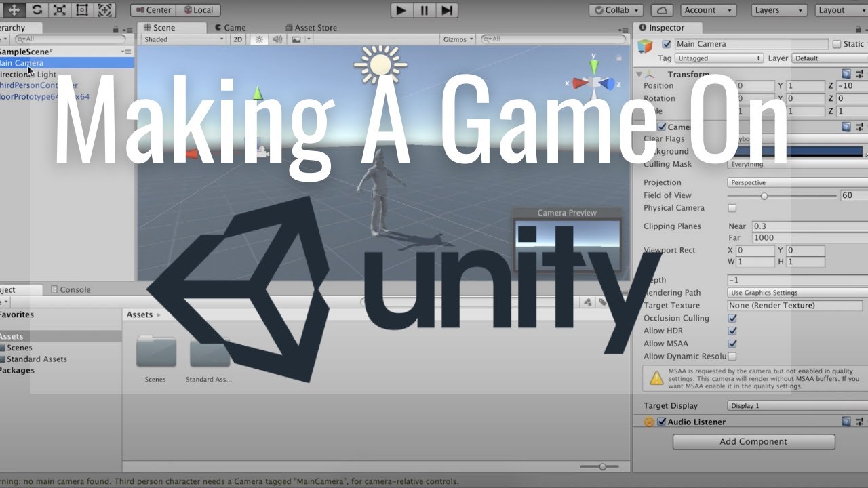
Task: Enable the Physical Camera checkbox
Action: pyautogui.click(x=732, y=208)
